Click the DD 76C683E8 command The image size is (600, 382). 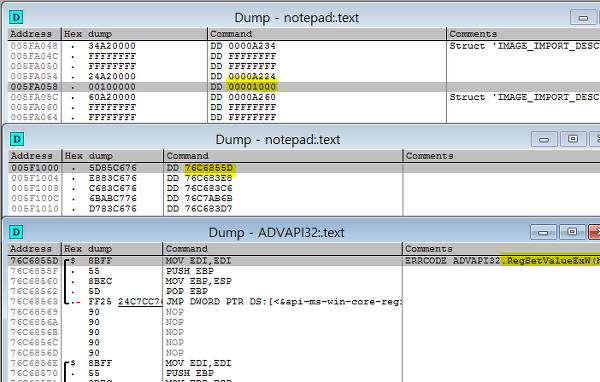199,178
